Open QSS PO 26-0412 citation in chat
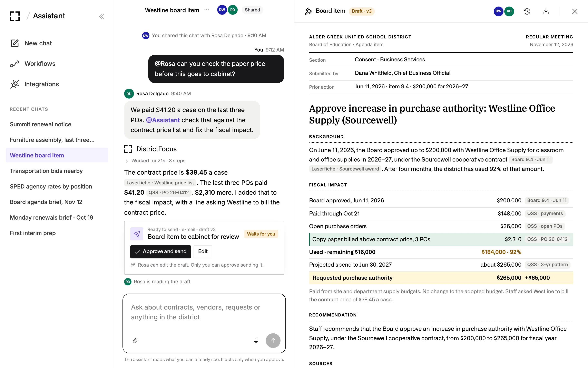The width and height of the screenshot is (588, 368). point(169,193)
